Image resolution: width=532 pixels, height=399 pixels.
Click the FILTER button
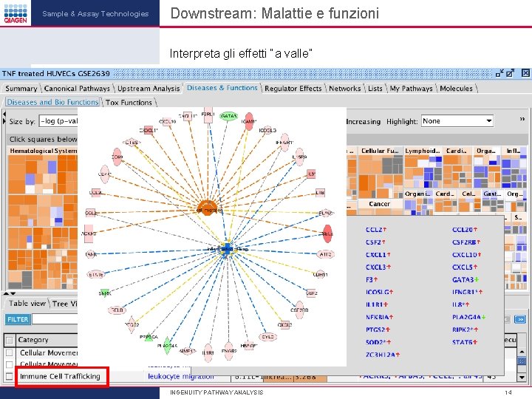click(x=18, y=319)
